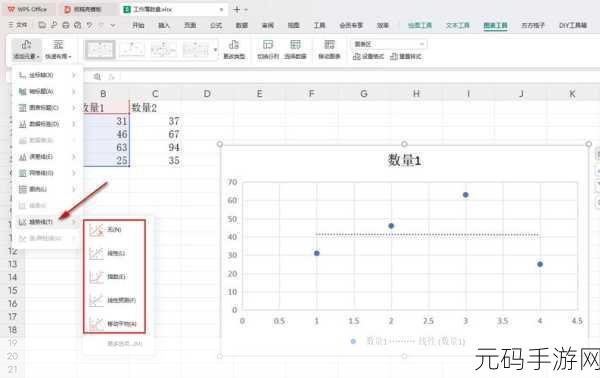Select the fourth chart style thumbnail
This screenshot has width=600, height=378.
point(196,50)
